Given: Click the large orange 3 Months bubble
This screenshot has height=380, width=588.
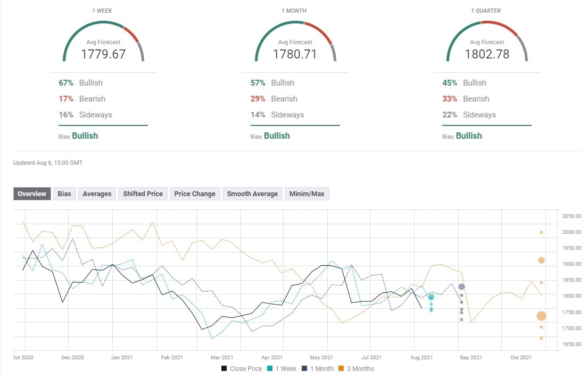Looking at the screenshot, I should (541, 316).
